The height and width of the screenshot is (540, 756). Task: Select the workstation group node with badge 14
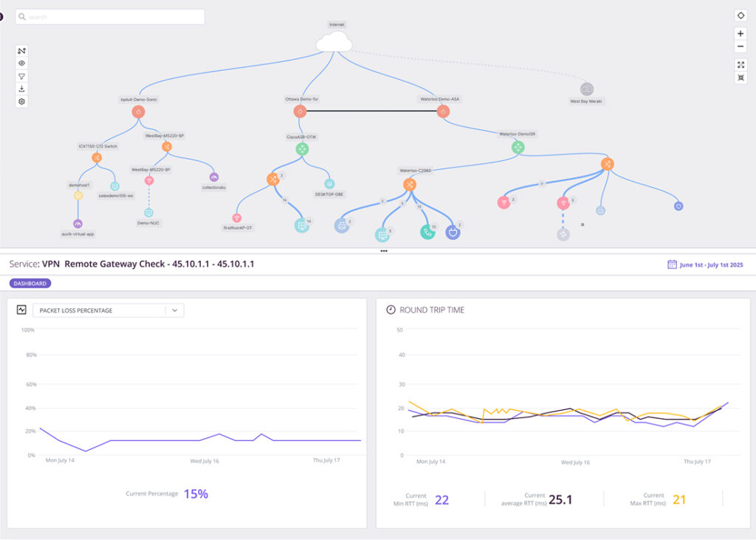302,225
